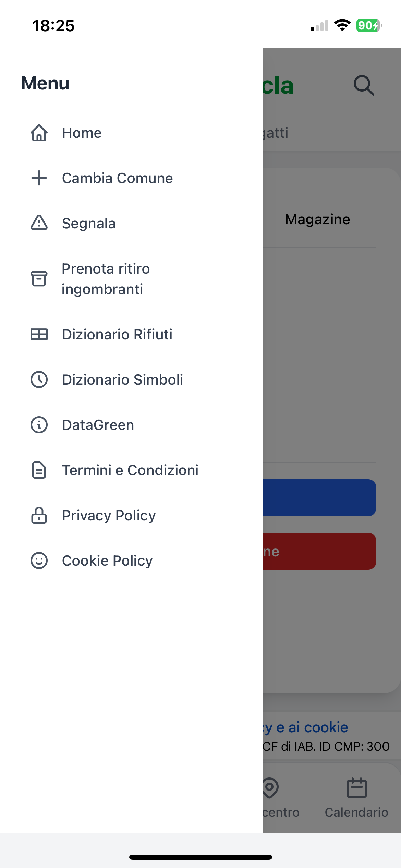Open the search magnifier icon

point(364,85)
